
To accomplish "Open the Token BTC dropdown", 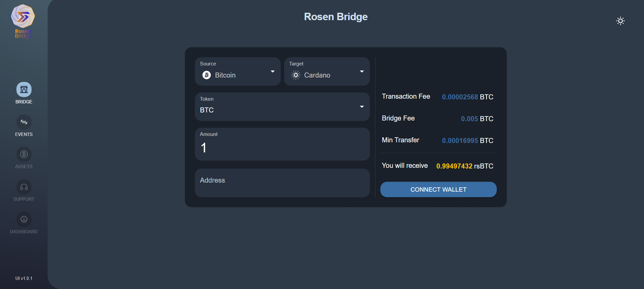I will pos(282,107).
